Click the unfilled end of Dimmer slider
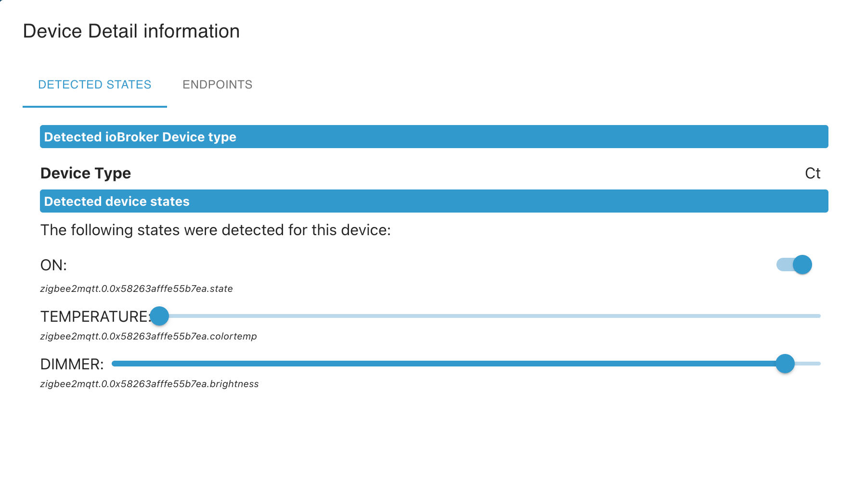 pos(810,364)
